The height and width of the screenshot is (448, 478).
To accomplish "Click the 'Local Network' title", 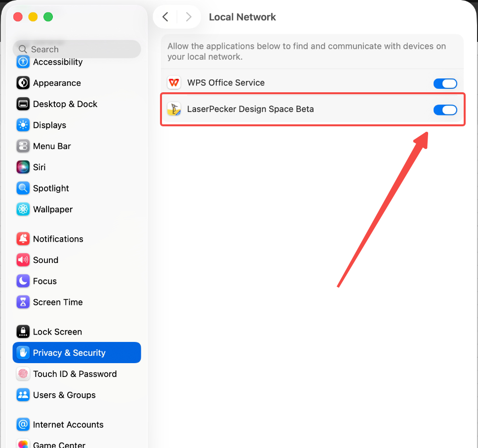I will pyautogui.click(x=242, y=17).
